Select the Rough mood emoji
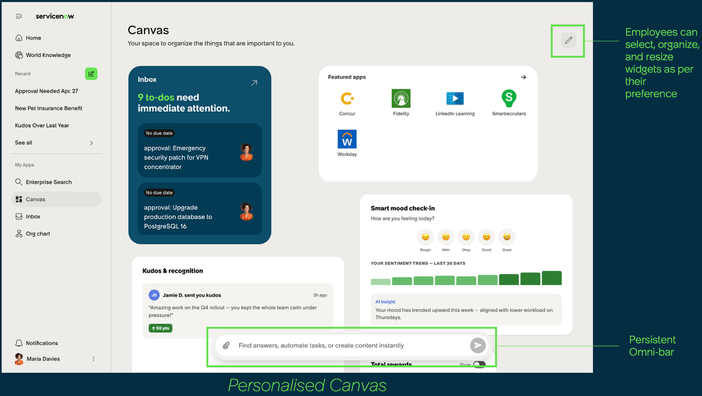 point(425,237)
